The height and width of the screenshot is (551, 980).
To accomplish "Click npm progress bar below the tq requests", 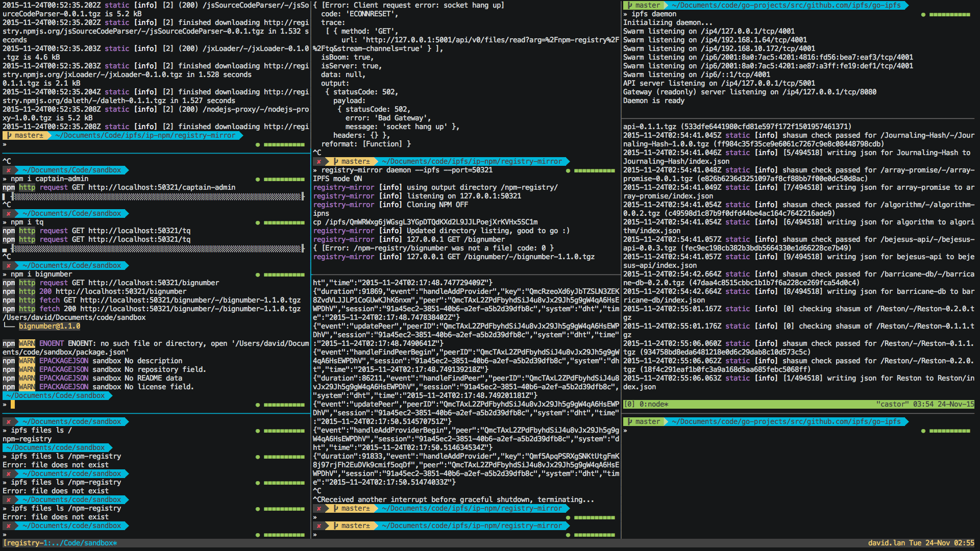I will point(157,249).
